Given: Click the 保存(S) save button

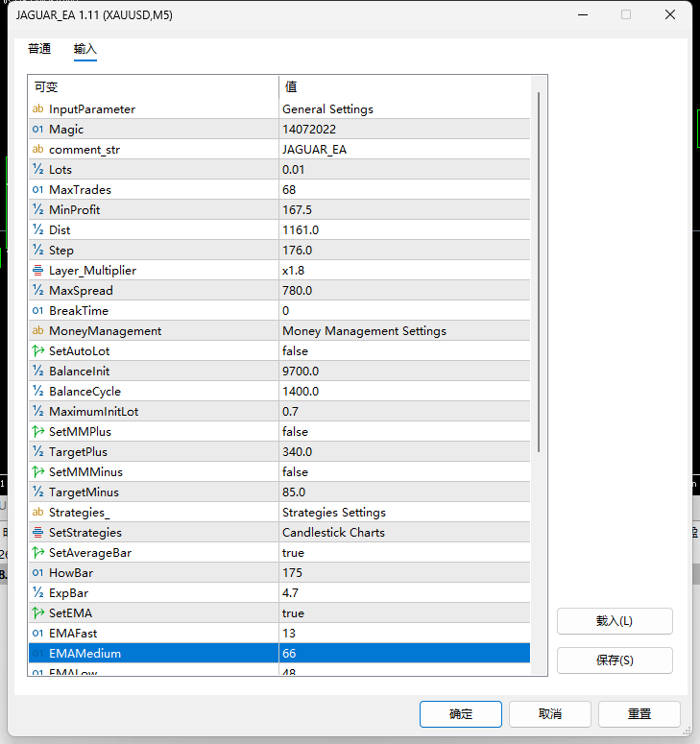Looking at the screenshot, I should click(x=615, y=660).
